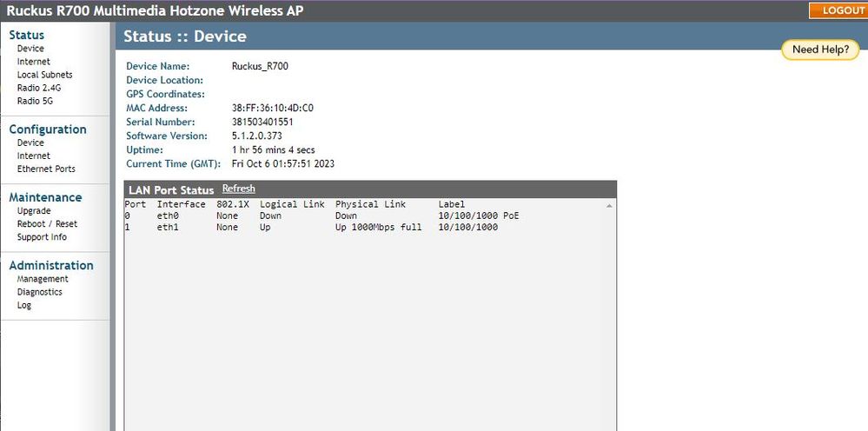Open the Upgrade maintenance page
Screen dimensions: 868x431
34,210
